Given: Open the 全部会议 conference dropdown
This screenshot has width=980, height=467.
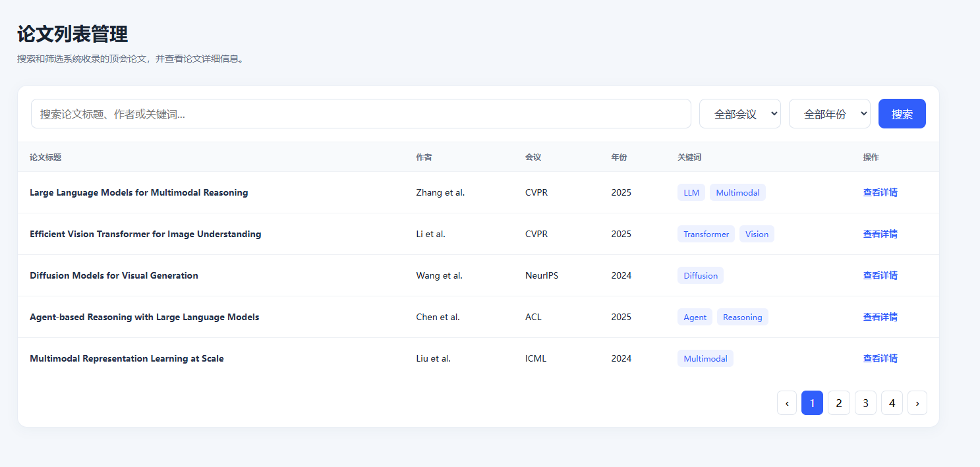Looking at the screenshot, I should [740, 114].
